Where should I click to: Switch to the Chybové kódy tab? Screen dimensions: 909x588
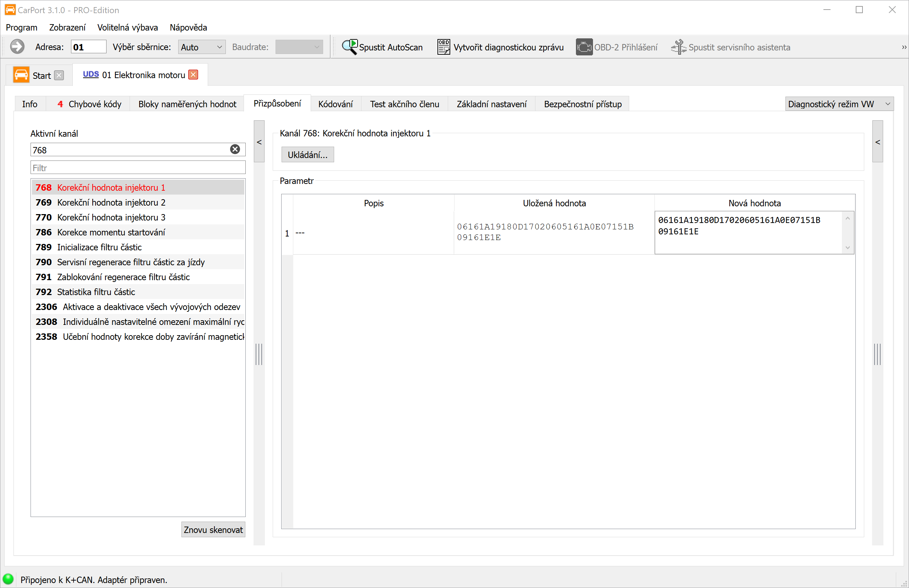click(x=90, y=104)
